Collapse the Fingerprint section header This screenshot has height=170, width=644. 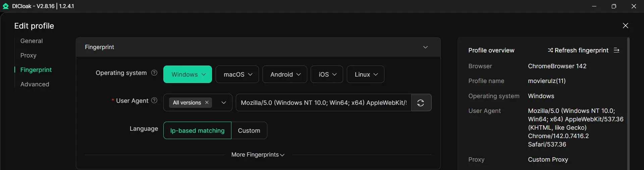425,47
